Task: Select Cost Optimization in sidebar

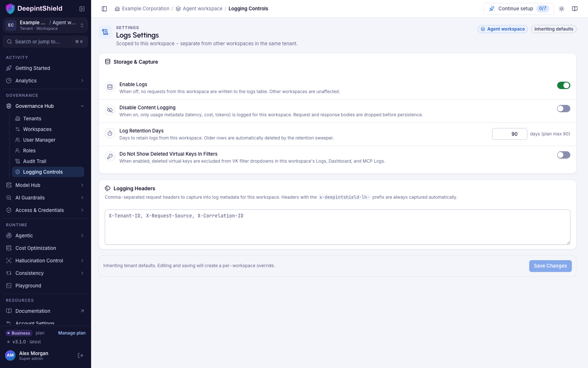Action: (45, 248)
